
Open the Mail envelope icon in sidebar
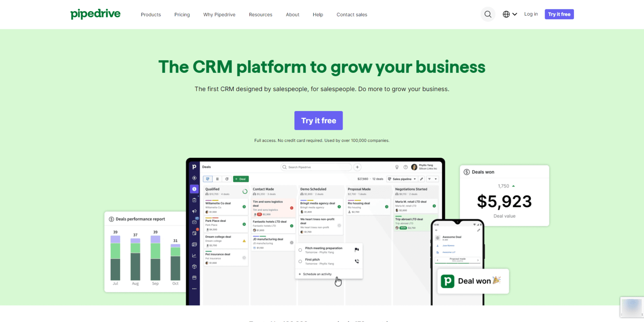[194, 222]
